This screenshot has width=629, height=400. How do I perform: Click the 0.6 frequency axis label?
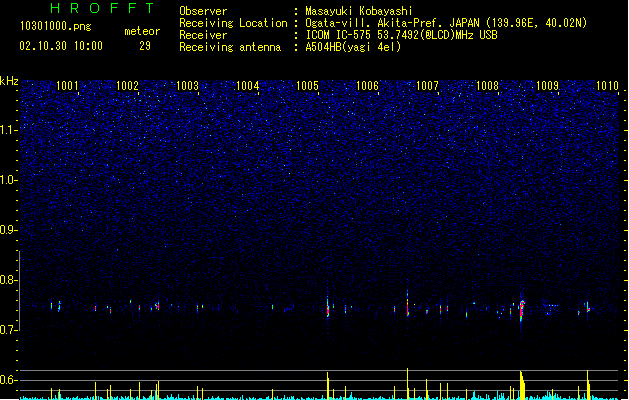click(x=9, y=380)
